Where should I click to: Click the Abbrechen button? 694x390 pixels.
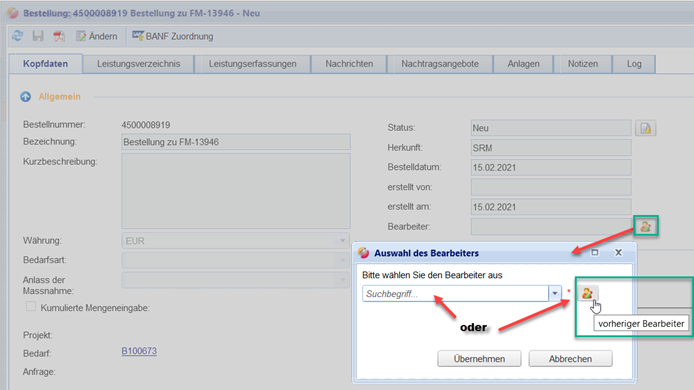pyautogui.click(x=571, y=359)
